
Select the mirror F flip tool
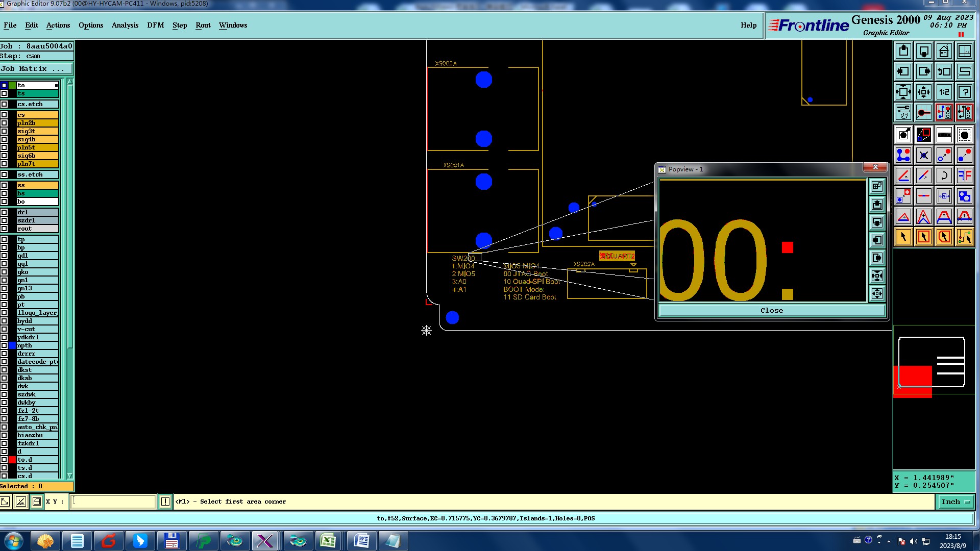(x=965, y=176)
